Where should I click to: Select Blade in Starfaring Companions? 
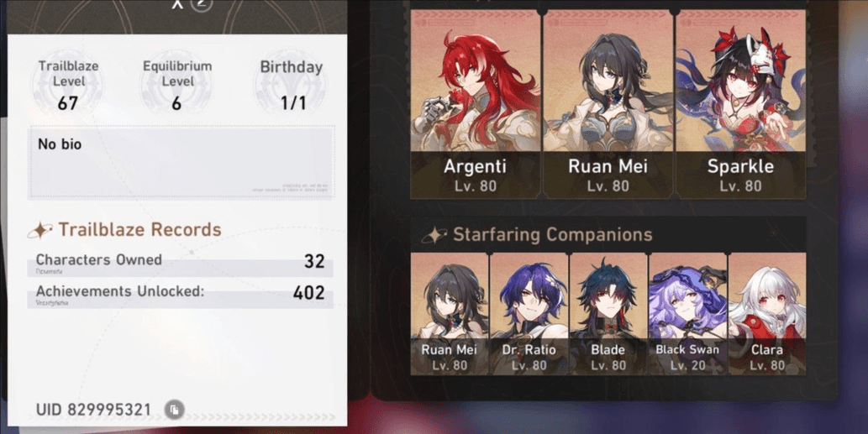[608, 313]
